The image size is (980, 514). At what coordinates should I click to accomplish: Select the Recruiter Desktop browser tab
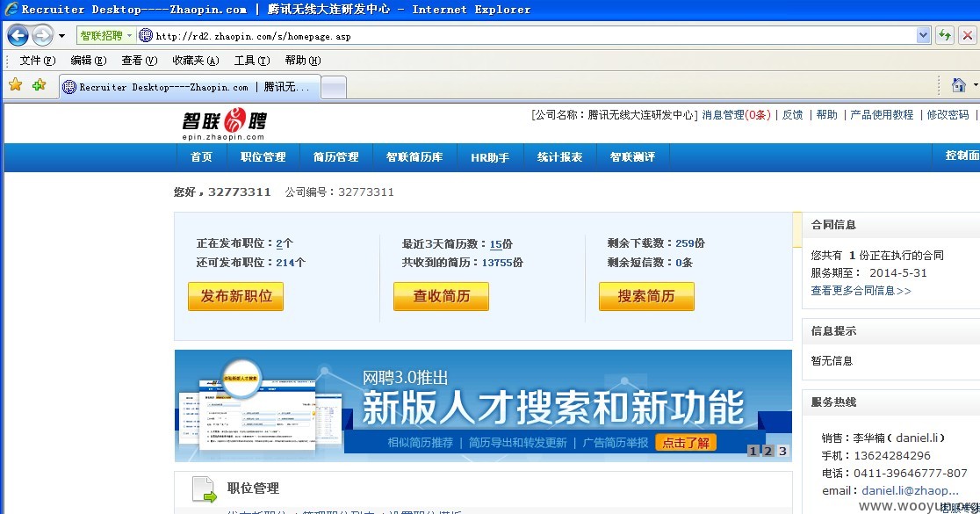coord(190,87)
